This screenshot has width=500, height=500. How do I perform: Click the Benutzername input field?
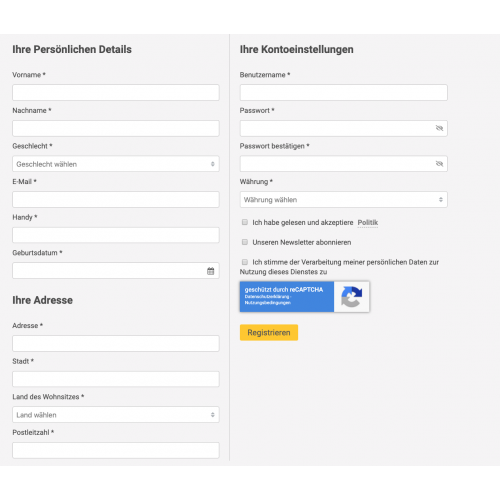(343, 92)
